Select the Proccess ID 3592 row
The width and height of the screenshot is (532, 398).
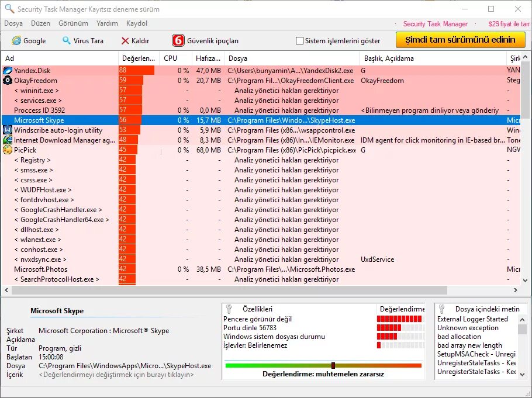pyautogui.click(x=261, y=110)
